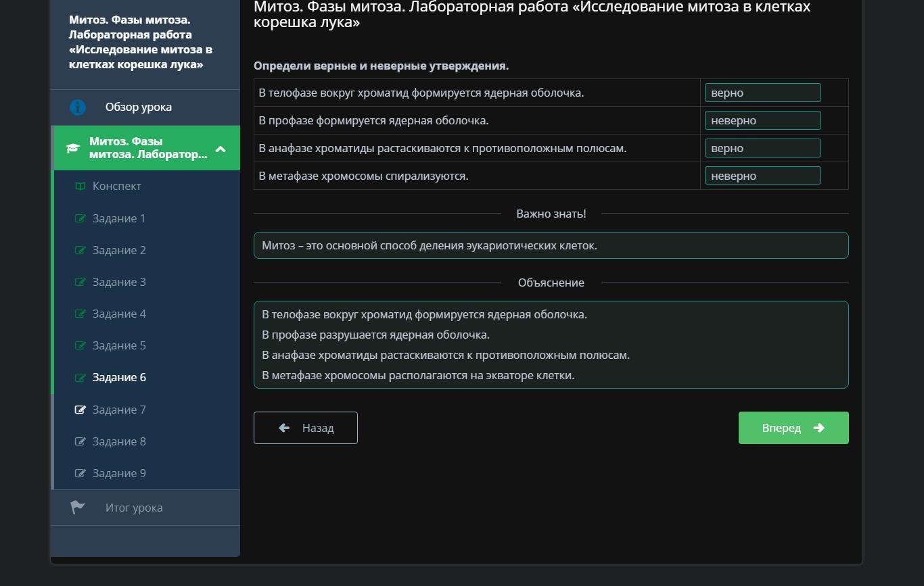Open Итог урока in the sidebar

click(x=145, y=508)
